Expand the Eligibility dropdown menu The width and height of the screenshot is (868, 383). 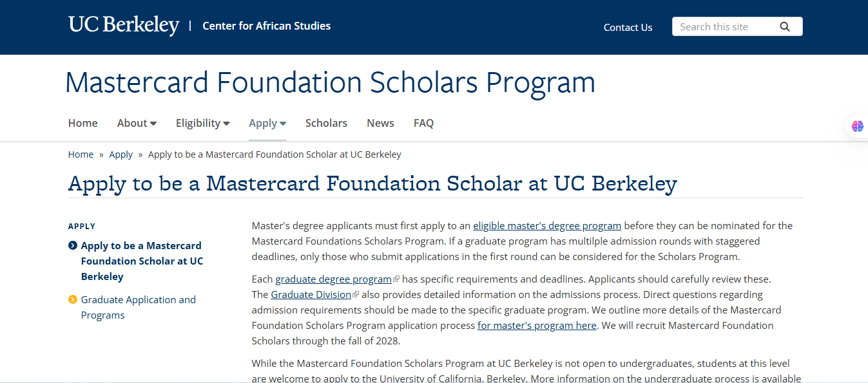tap(202, 123)
